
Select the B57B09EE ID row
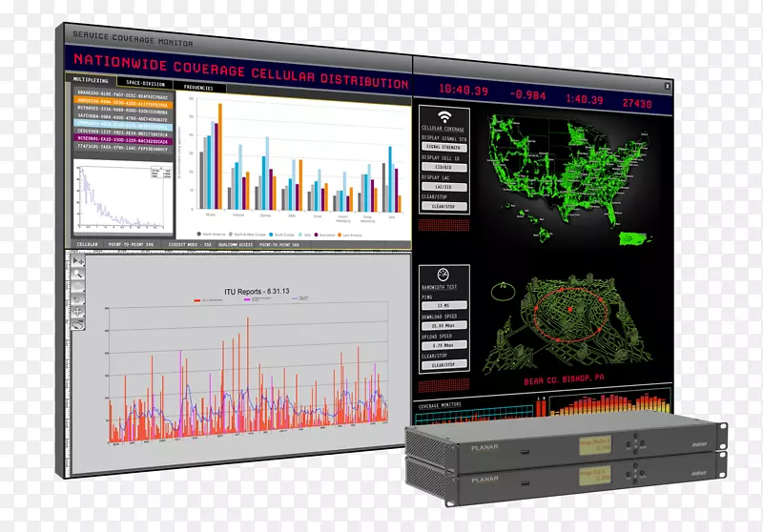pyautogui.click(x=123, y=112)
